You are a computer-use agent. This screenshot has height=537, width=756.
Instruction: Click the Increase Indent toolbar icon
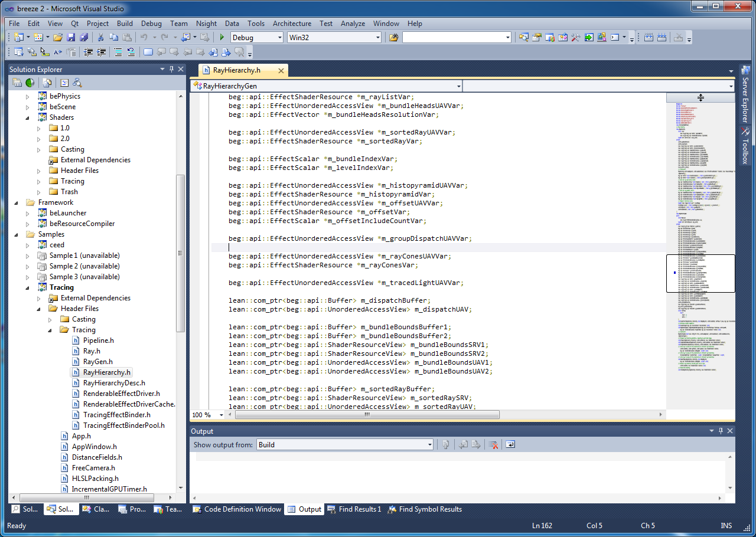tap(102, 52)
